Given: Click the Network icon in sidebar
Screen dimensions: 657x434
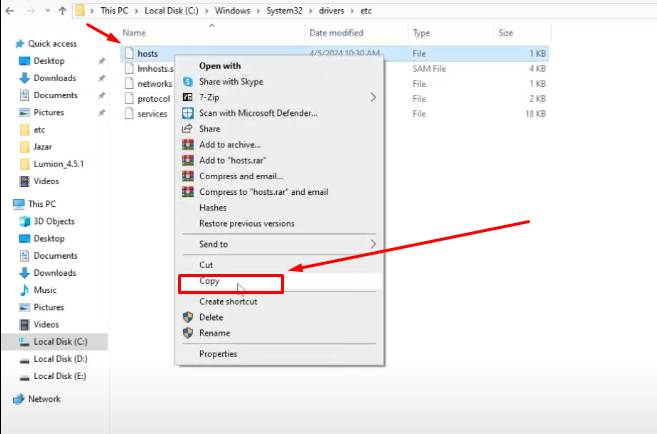Looking at the screenshot, I should (20, 398).
